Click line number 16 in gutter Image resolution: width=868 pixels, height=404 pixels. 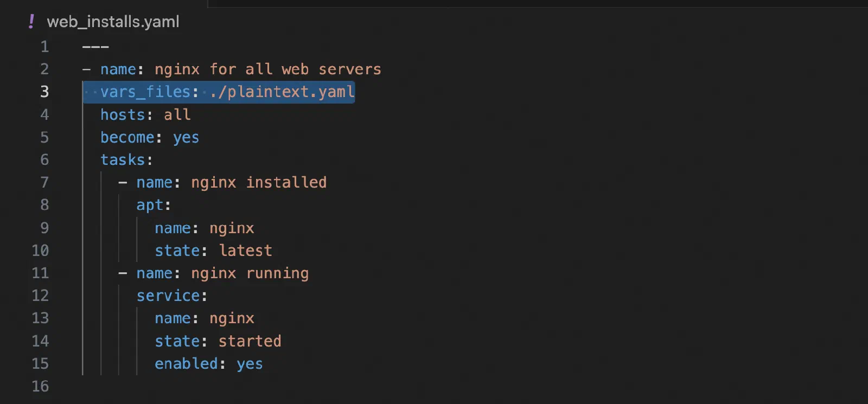pos(40,386)
